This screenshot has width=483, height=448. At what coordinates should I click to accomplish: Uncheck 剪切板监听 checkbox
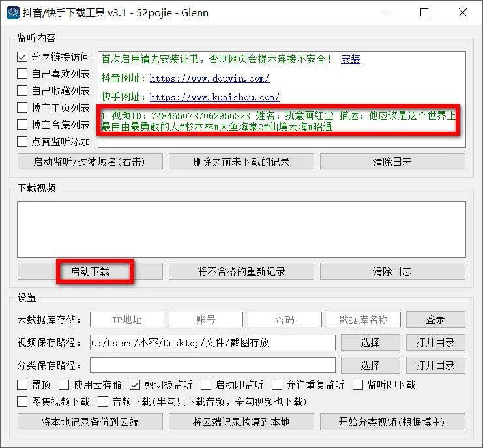(x=135, y=385)
